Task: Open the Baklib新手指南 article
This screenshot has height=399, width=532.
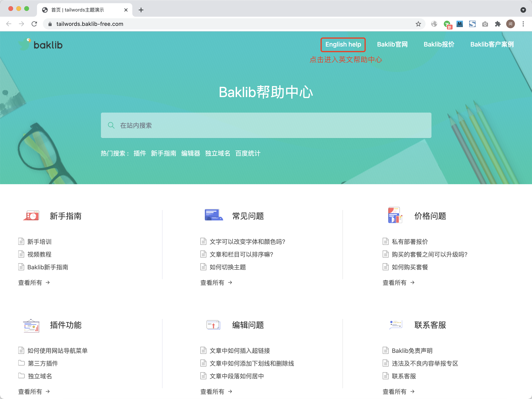Action: click(48, 267)
